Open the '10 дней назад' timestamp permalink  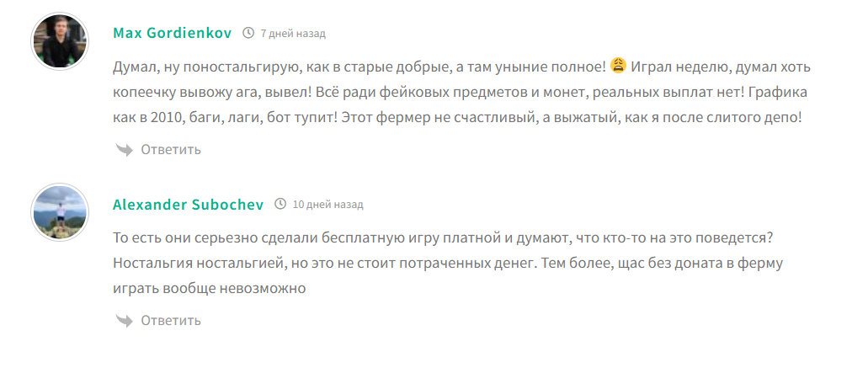point(327,205)
